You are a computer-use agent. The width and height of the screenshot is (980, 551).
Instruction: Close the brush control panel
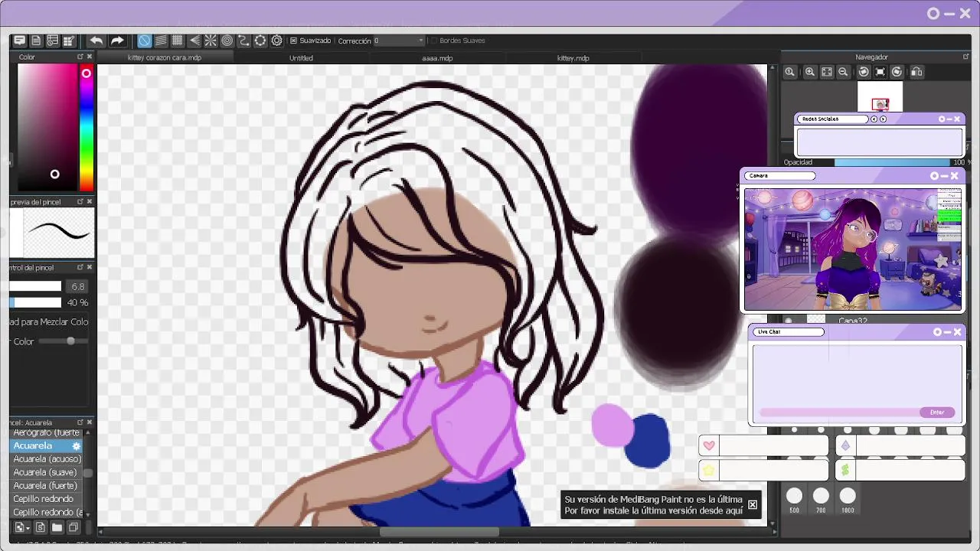[x=90, y=267]
